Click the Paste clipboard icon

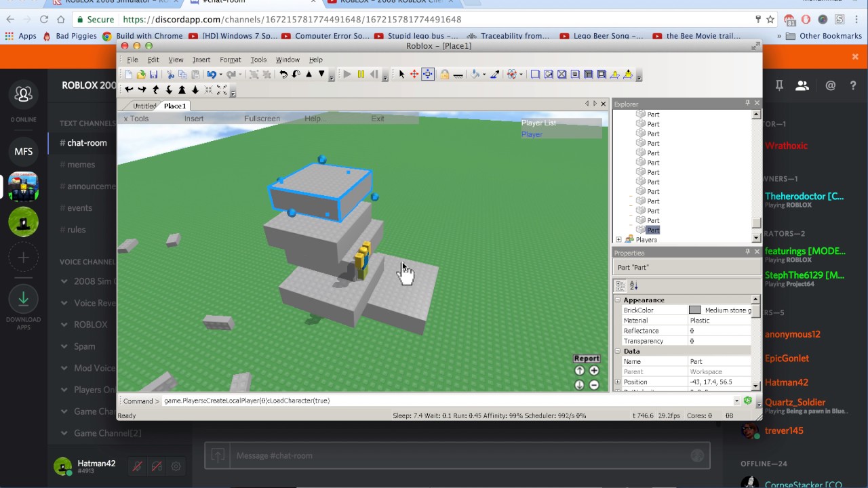coord(195,75)
